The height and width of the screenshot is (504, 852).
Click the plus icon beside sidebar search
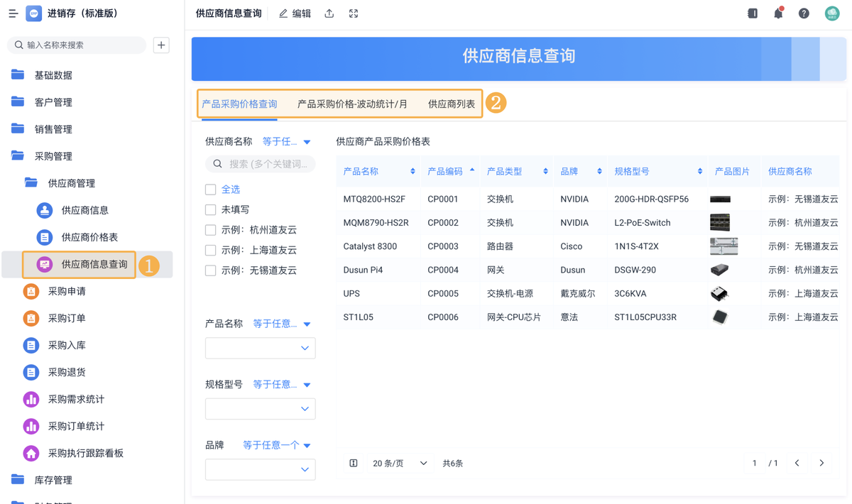pos(161,45)
